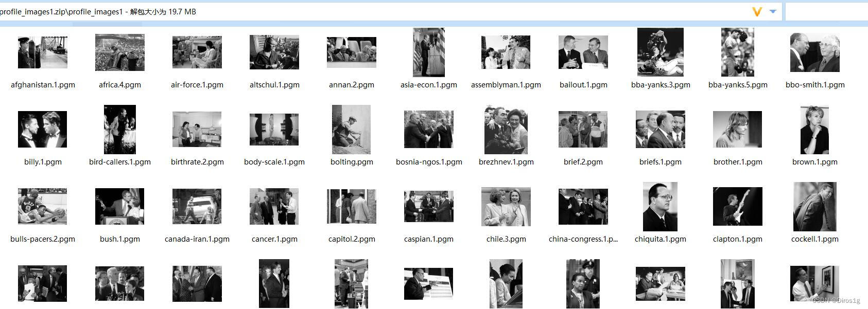868x309 pixels.
Task: Select altschul.1.pgm thumbnail
Action: (274, 52)
